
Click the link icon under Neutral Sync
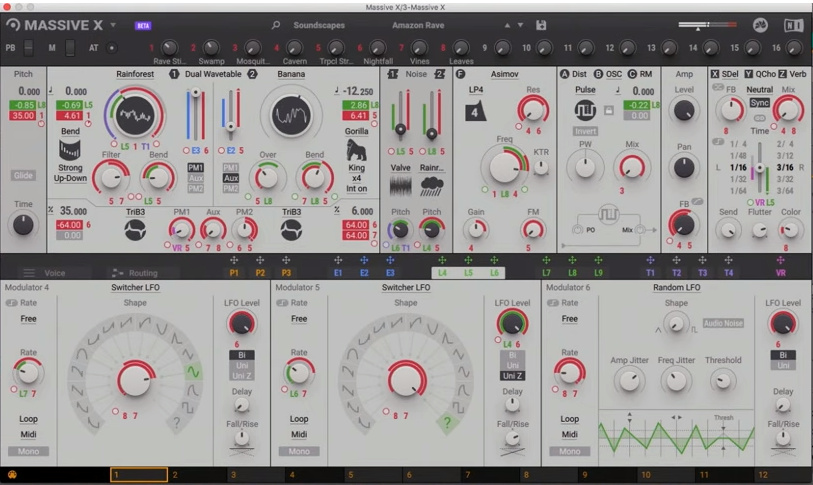(760, 118)
